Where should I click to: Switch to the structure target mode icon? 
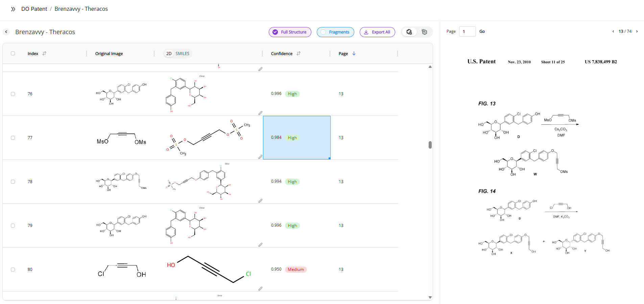pyautogui.click(x=425, y=32)
